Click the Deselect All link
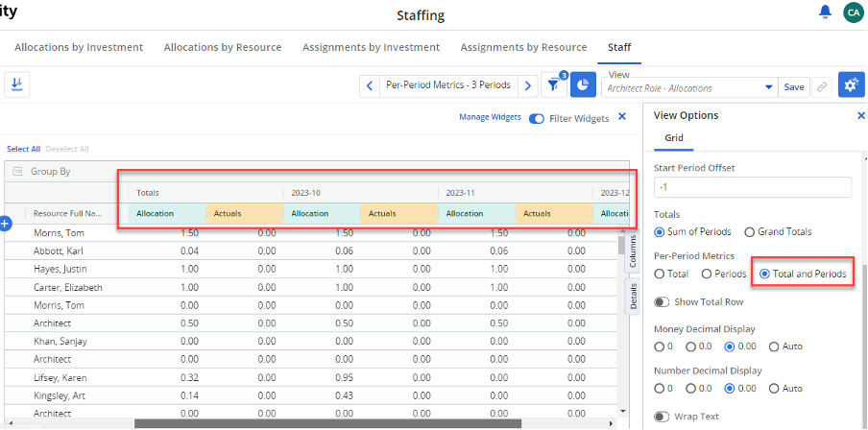The height and width of the screenshot is (430, 868). pyautogui.click(x=67, y=149)
